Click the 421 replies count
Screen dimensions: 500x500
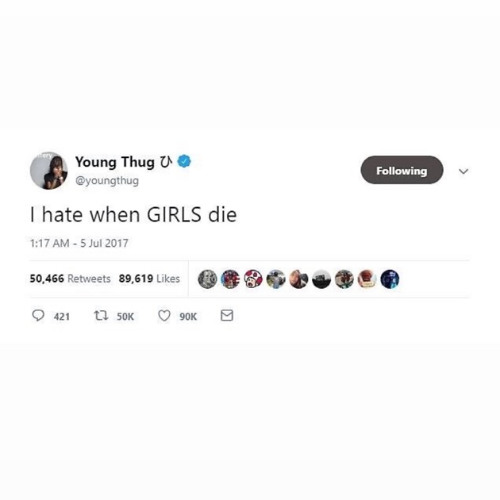pos(62,316)
